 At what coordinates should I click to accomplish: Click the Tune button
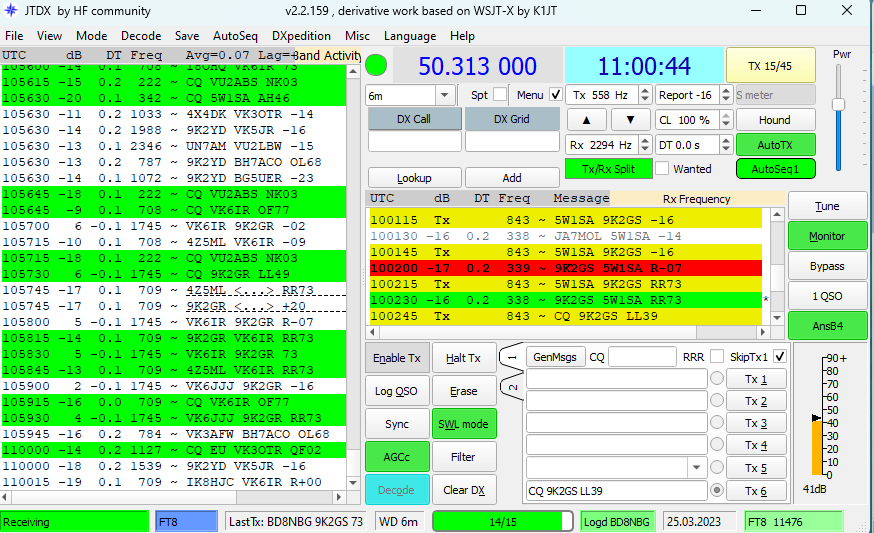(x=827, y=206)
